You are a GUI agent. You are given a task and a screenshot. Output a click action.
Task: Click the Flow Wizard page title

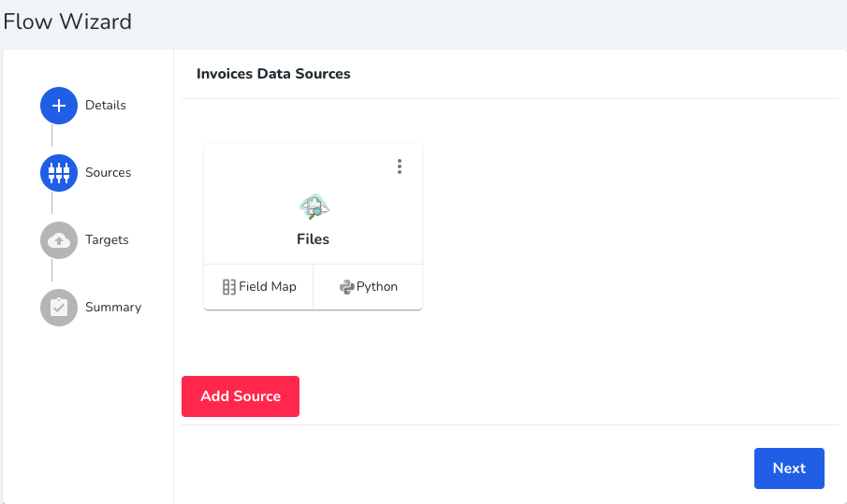pos(67,22)
